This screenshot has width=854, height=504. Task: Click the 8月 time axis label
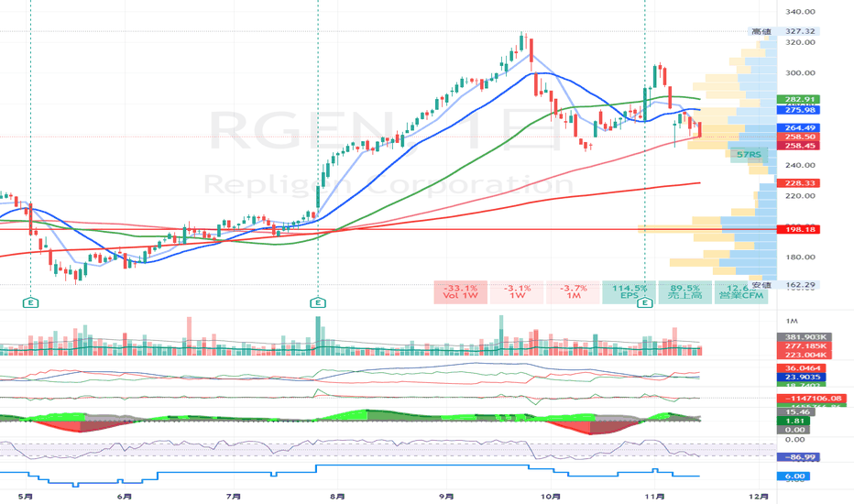(x=337, y=497)
